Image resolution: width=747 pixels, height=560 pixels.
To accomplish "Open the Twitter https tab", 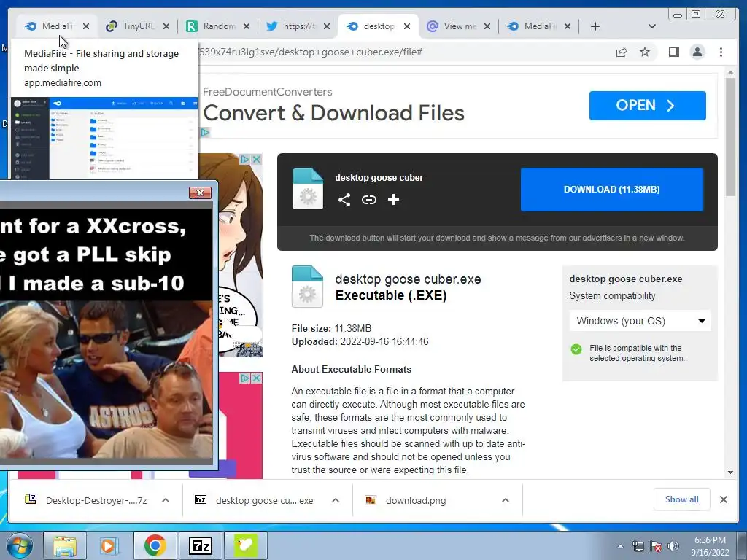I will point(298,26).
